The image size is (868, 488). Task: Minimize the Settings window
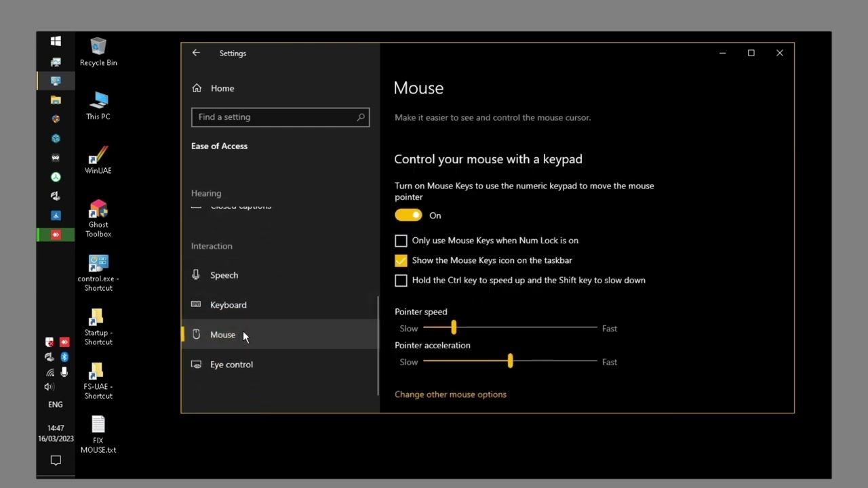tap(722, 53)
